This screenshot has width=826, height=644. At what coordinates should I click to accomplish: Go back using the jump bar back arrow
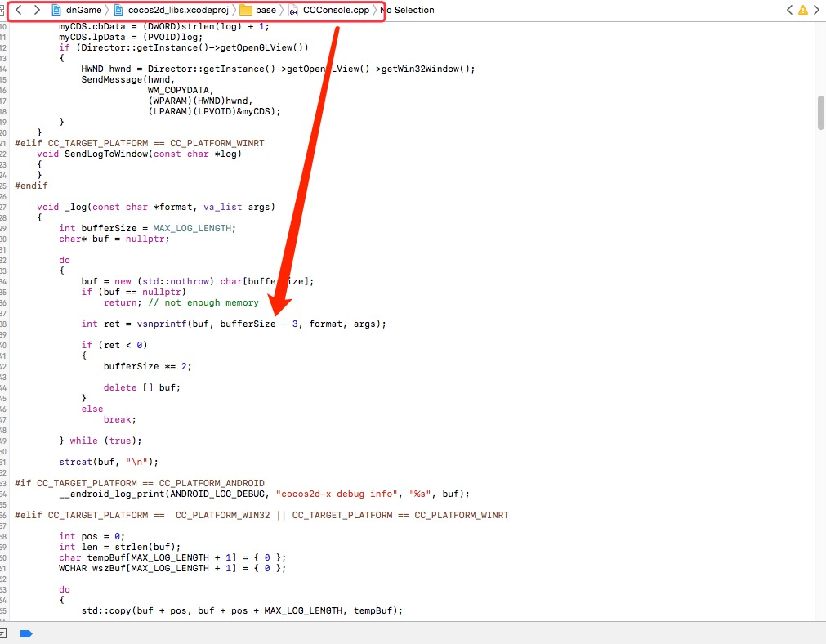[19, 10]
